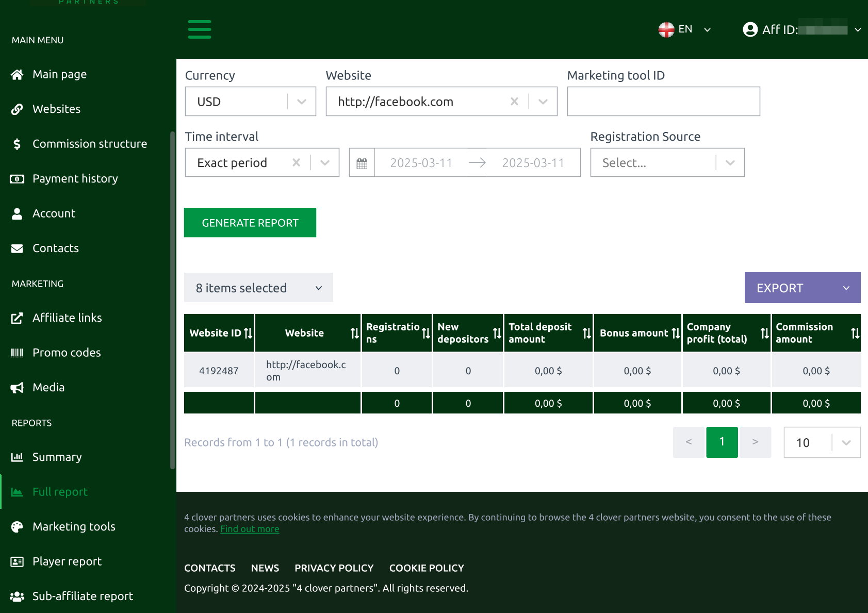Open the page size 10 dropdown
This screenshot has height=613, width=868.
[822, 442]
